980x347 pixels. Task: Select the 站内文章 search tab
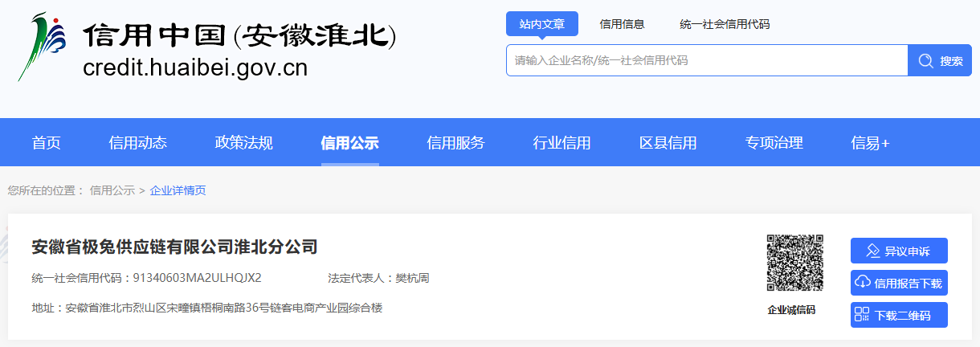coord(542,24)
